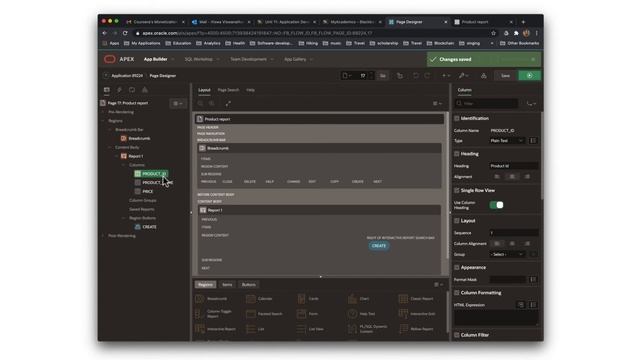This screenshot has width=640, height=360.
Task: Select Classic Report icon in gallery
Action: tap(403, 299)
